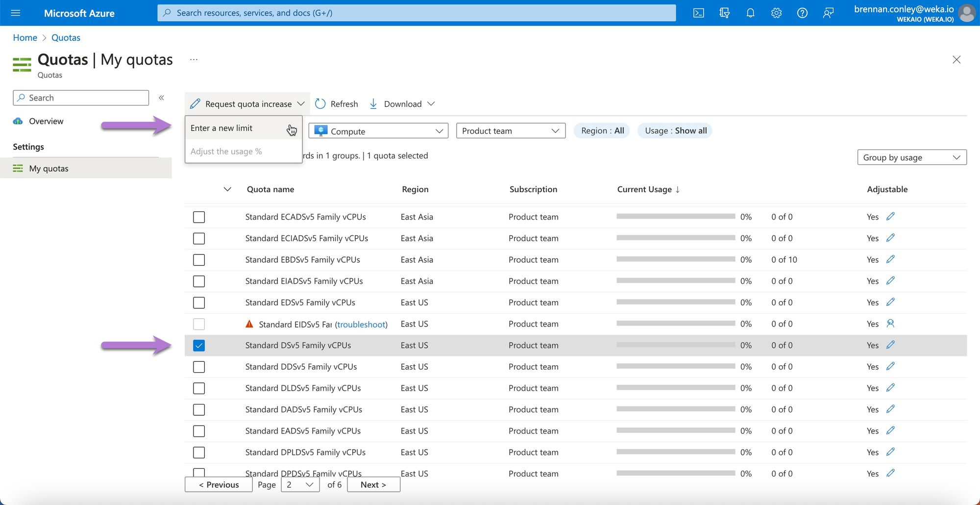Open portal settings gear

pos(776,13)
